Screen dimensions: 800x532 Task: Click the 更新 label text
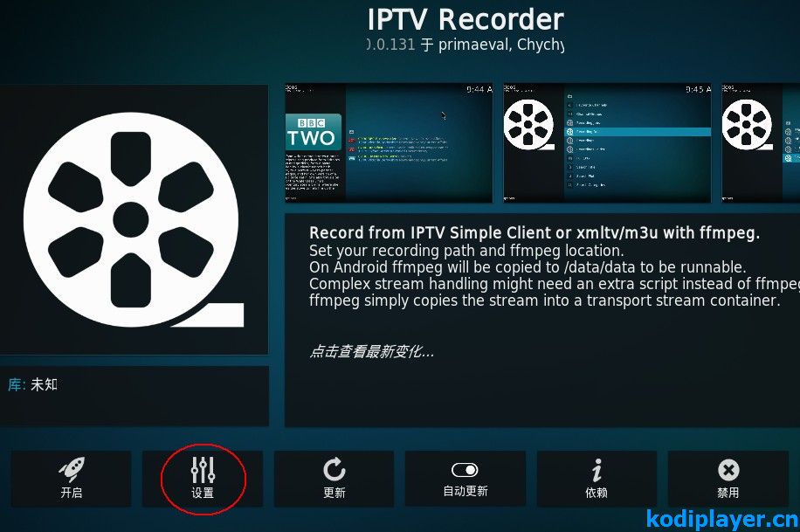coord(334,493)
